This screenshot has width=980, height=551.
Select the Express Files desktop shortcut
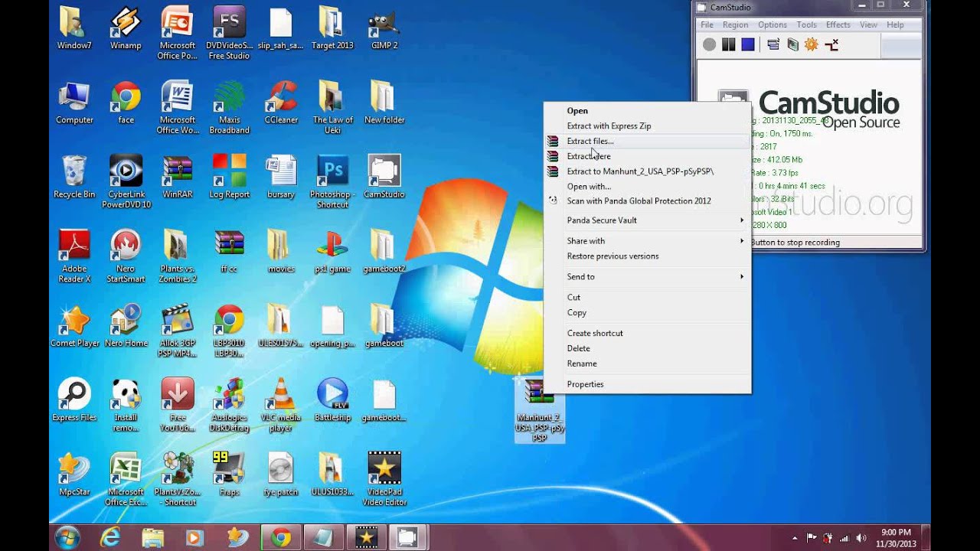click(74, 400)
